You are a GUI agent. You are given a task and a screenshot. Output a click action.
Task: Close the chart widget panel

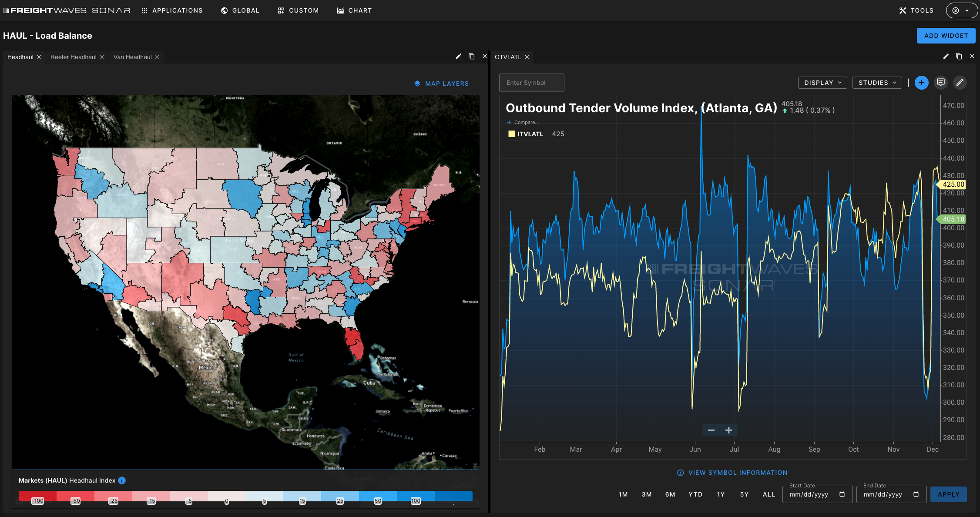point(972,56)
